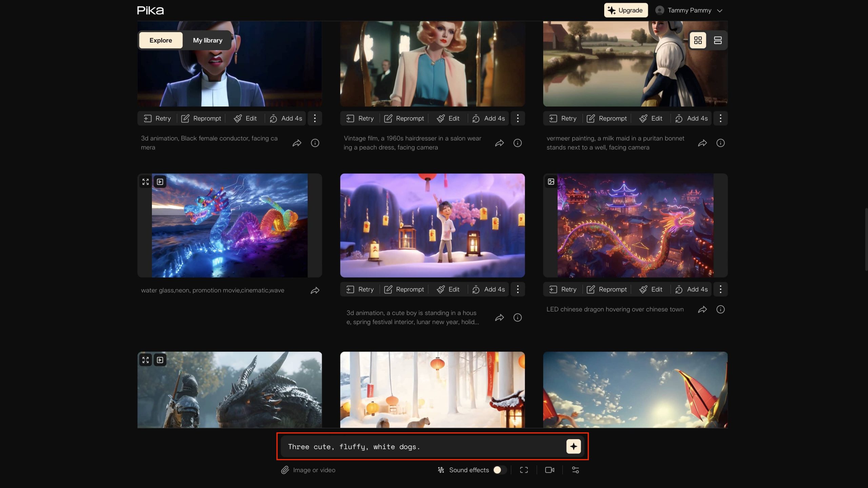This screenshot has width=868, height=488.
Task: Switch to list view layout
Action: pyautogui.click(x=717, y=40)
